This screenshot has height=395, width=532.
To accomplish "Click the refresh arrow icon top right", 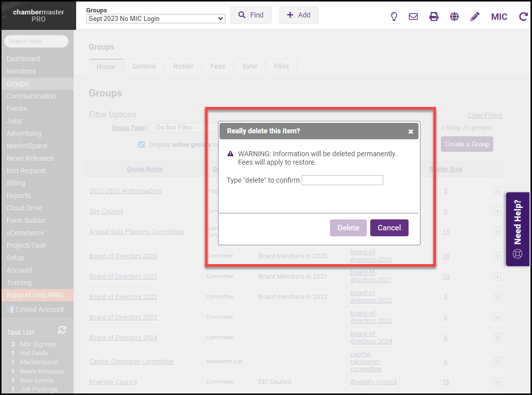I will point(523,16).
